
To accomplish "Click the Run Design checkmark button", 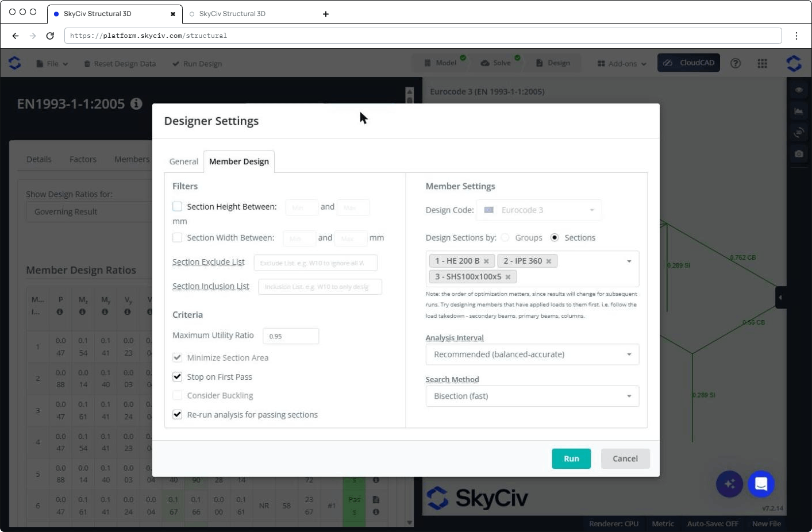I will (x=197, y=64).
